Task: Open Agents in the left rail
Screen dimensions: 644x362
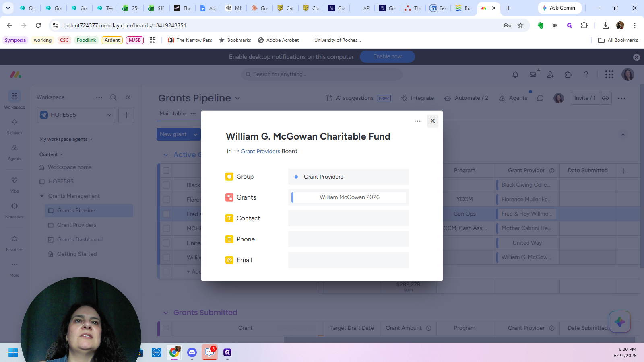Action: point(14,152)
